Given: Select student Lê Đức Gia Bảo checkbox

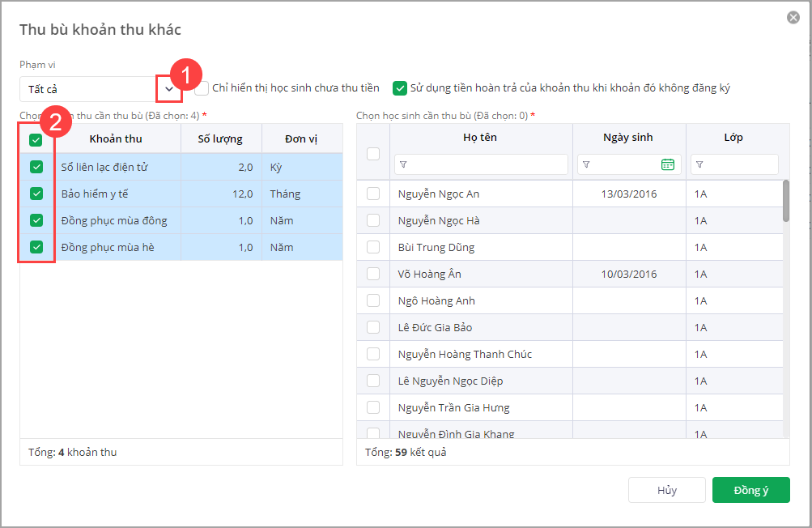Looking at the screenshot, I should click(373, 327).
